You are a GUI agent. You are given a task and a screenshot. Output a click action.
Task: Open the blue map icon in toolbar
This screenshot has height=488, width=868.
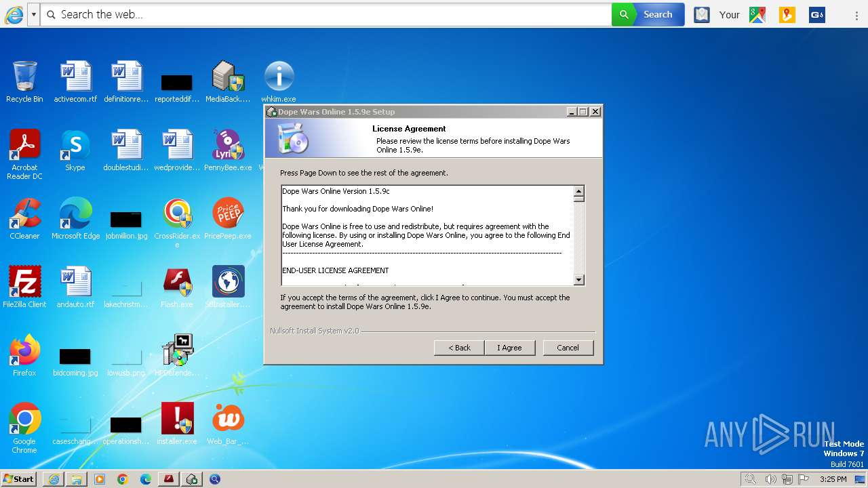click(702, 14)
